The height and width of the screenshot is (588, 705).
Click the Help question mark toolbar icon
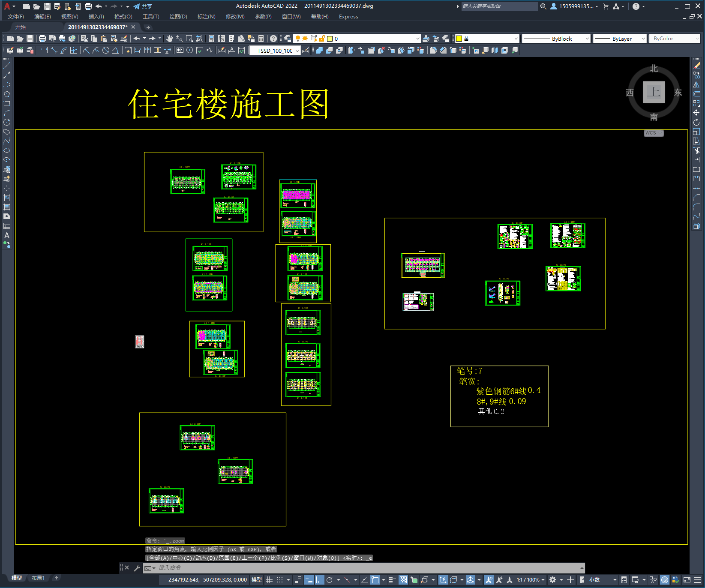273,39
